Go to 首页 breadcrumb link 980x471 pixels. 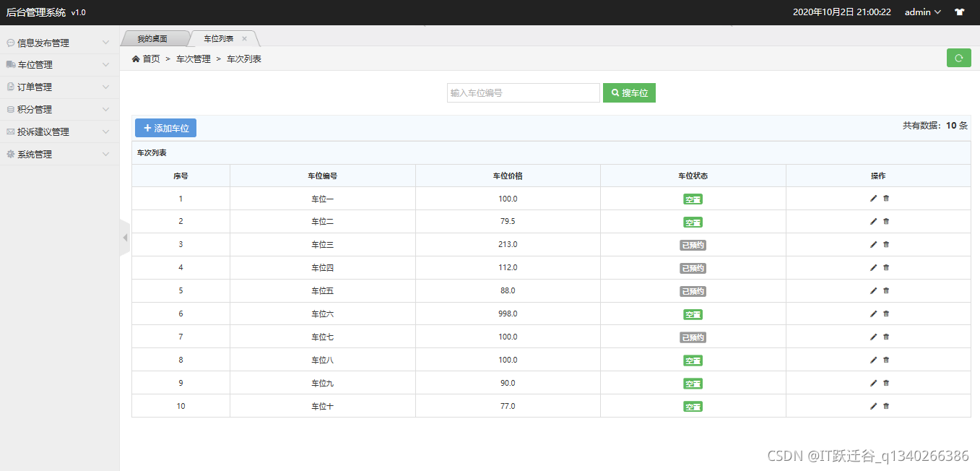point(152,59)
